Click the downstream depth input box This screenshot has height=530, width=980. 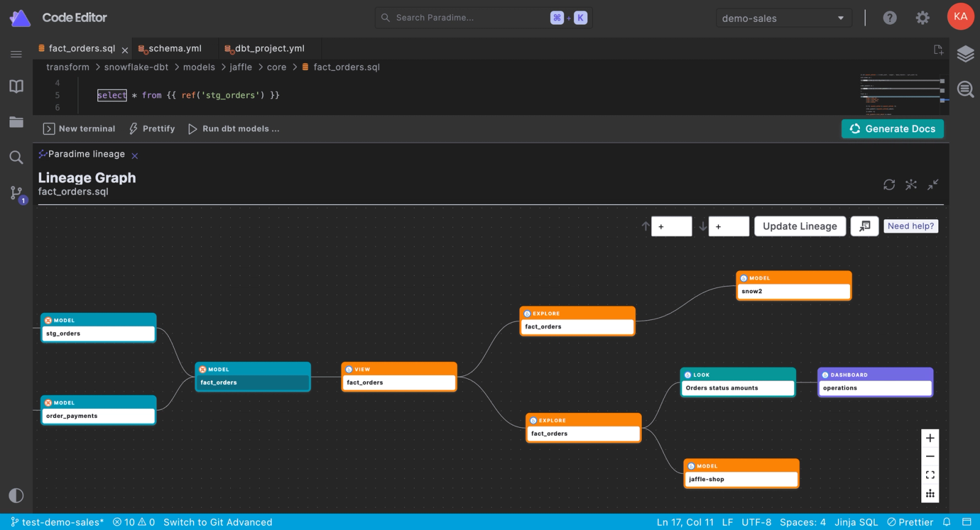click(729, 226)
